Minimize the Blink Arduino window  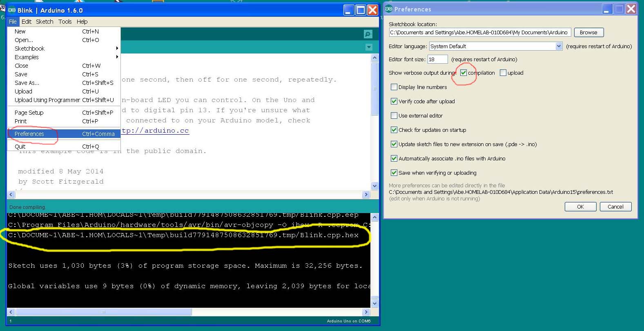point(349,10)
